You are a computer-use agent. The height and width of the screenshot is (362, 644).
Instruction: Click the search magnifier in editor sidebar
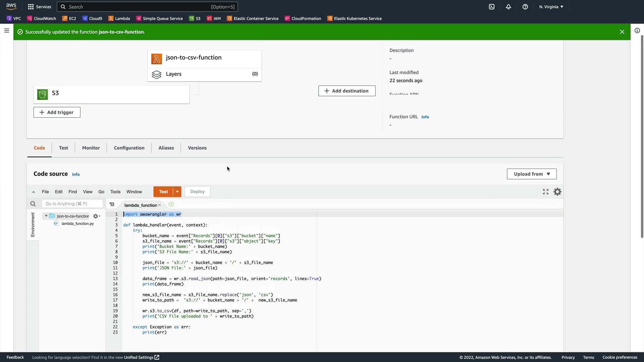pyautogui.click(x=33, y=204)
